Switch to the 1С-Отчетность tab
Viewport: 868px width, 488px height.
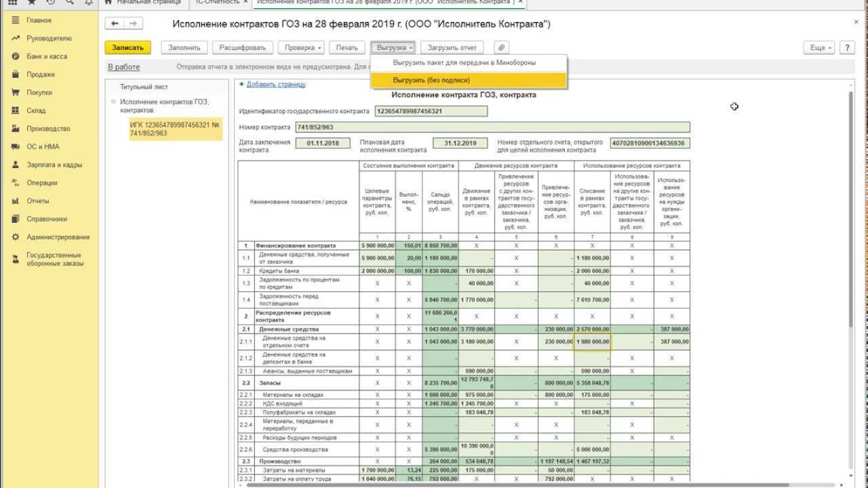(217, 3)
